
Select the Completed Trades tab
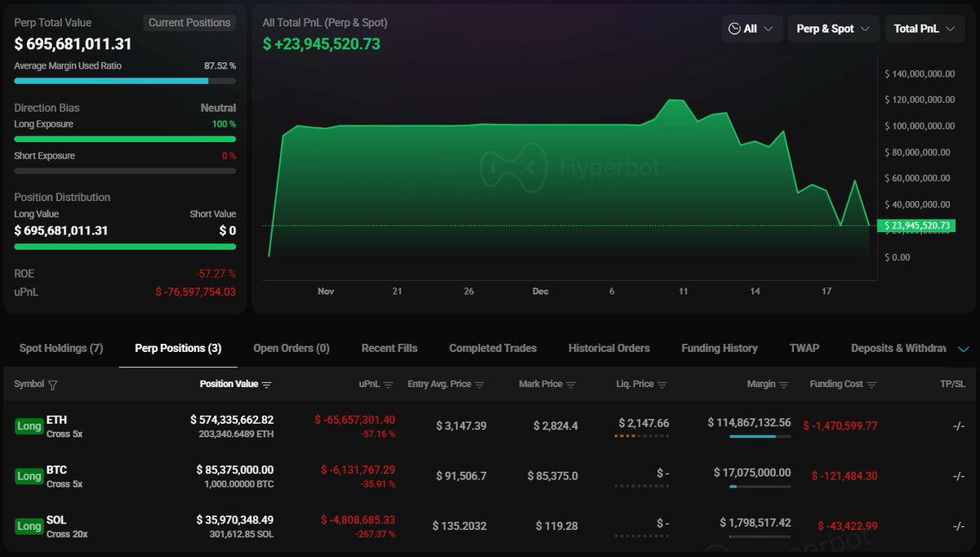(x=492, y=348)
